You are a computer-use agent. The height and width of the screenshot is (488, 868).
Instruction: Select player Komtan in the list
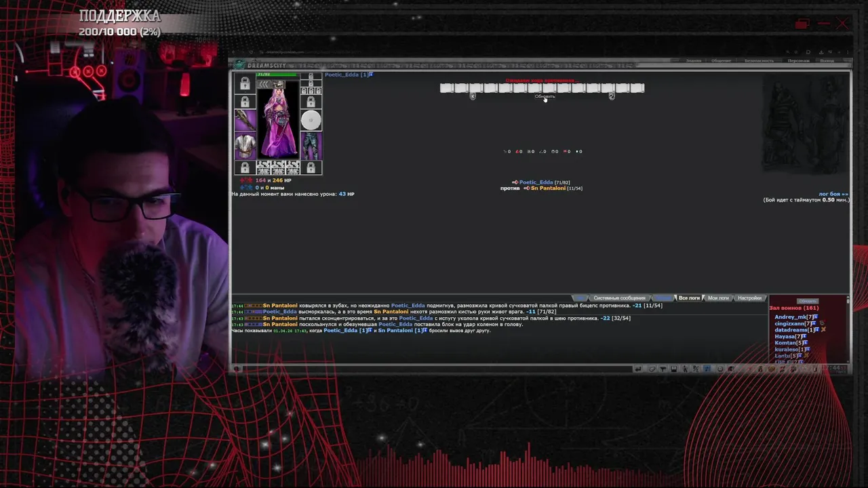coord(785,343)
